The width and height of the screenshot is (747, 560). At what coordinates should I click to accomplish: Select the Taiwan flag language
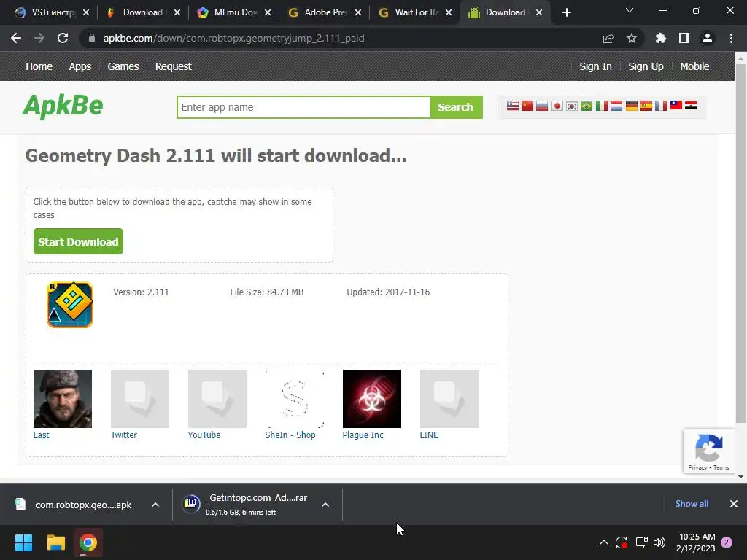(x=676, y=106)
